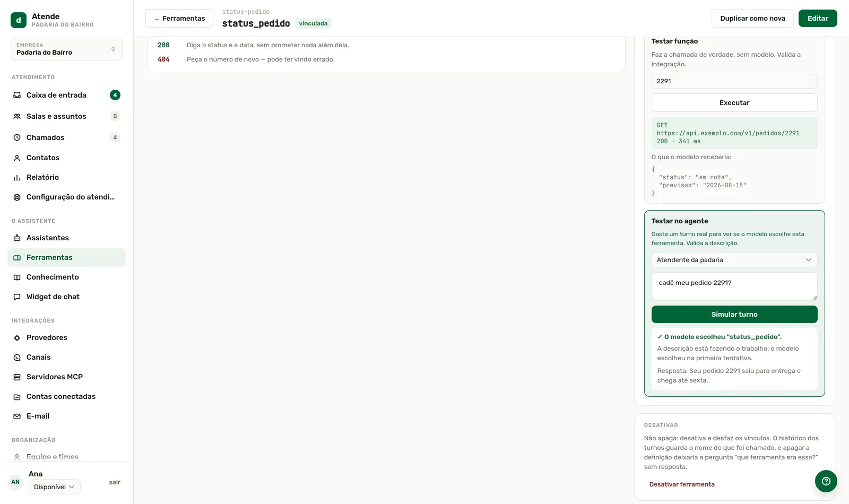Click the Canais icon
The image size is (849, 504).
tap(17, 357)
